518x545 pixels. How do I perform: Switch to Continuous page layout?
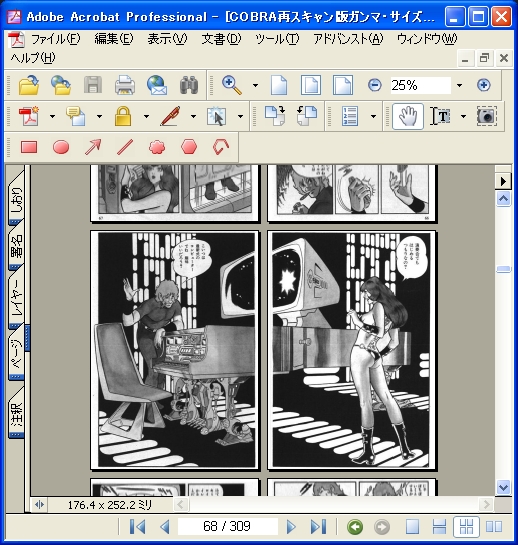(439, 527)
